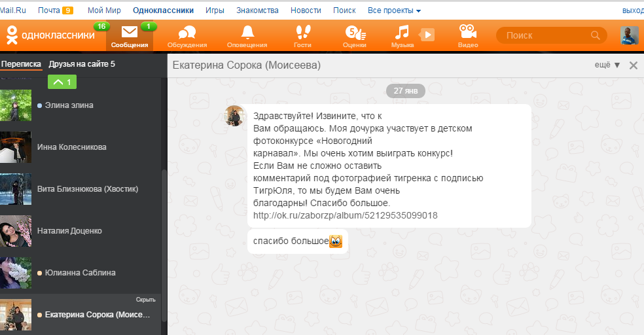The image size is (644, 335).
Task: Click Юлианна Саблина's avatar thumbnail
Action: [16, 273]
